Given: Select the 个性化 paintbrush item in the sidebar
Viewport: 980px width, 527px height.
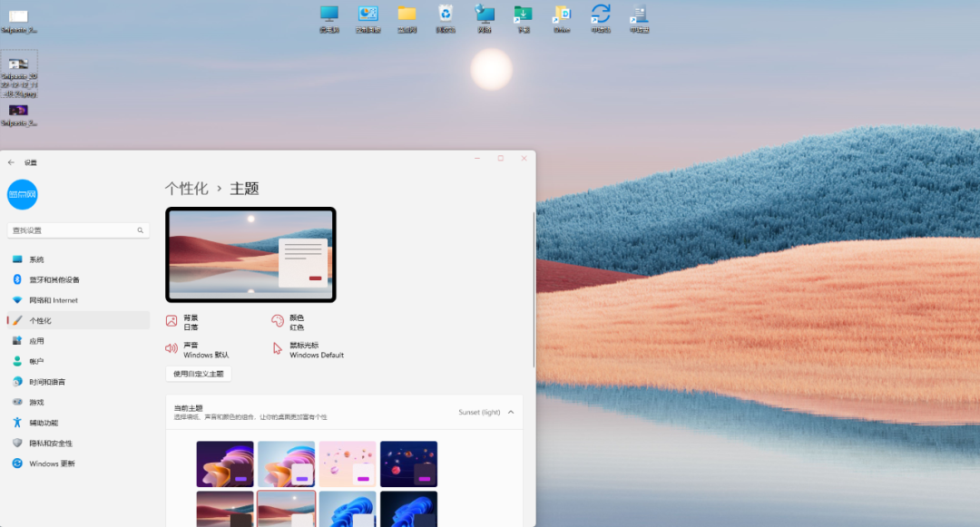Looking at the screenshot, I should tap(78, 320).
